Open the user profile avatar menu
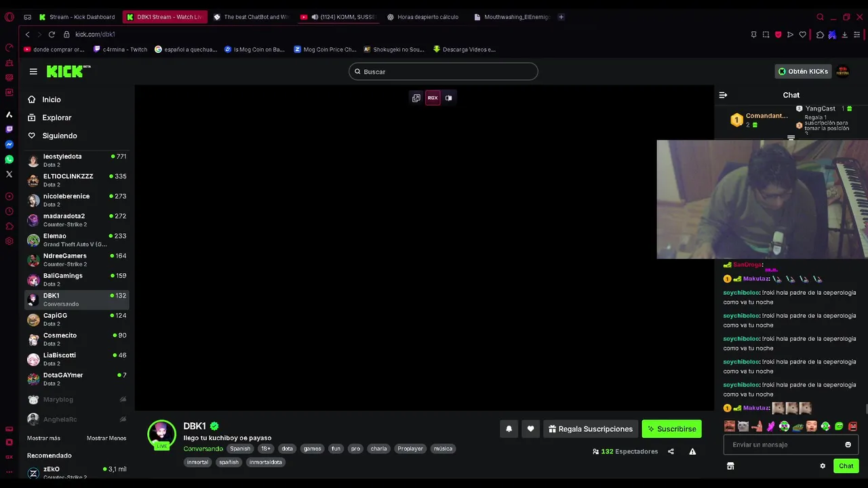Viewport: 868px width, 488px height. point(843,71)
